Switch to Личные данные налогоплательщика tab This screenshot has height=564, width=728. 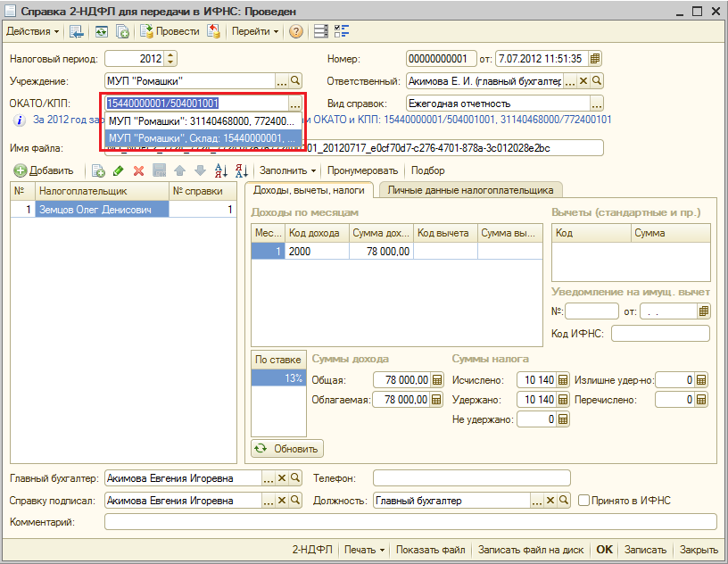[469, 190]
